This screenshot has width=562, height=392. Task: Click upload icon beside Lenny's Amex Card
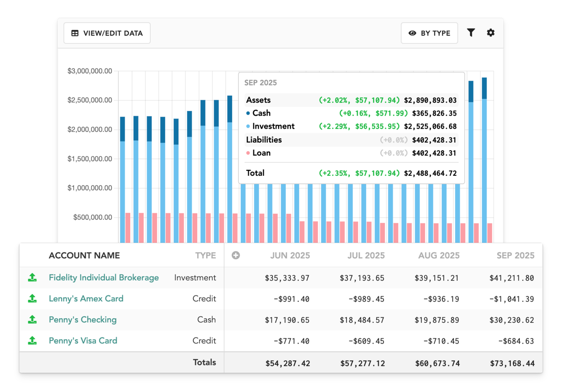(x=32, y=299)
